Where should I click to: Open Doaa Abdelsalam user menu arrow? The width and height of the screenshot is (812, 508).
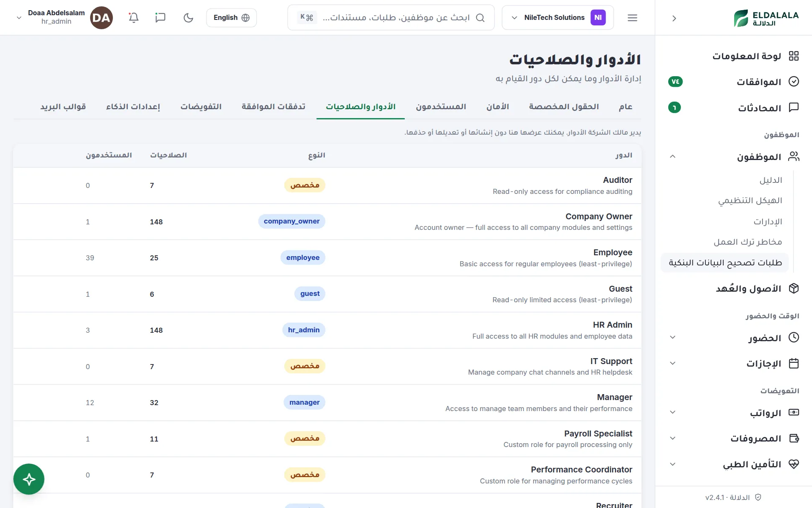[x=19, y=18]
